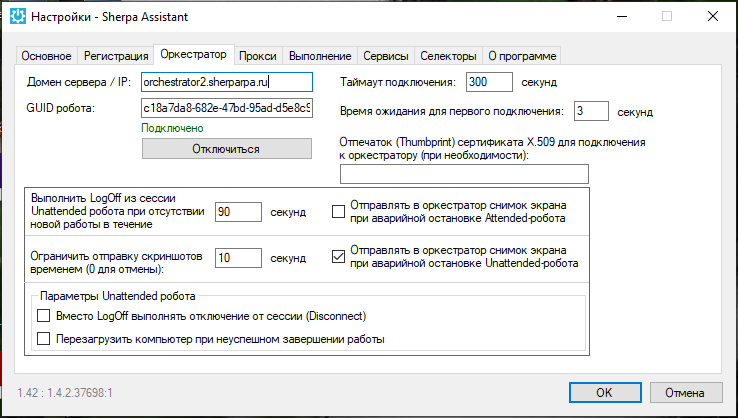Select the Прокси tab
Image resolution: width=738 pixels, height=418 pixels.
tap(260, 56)
